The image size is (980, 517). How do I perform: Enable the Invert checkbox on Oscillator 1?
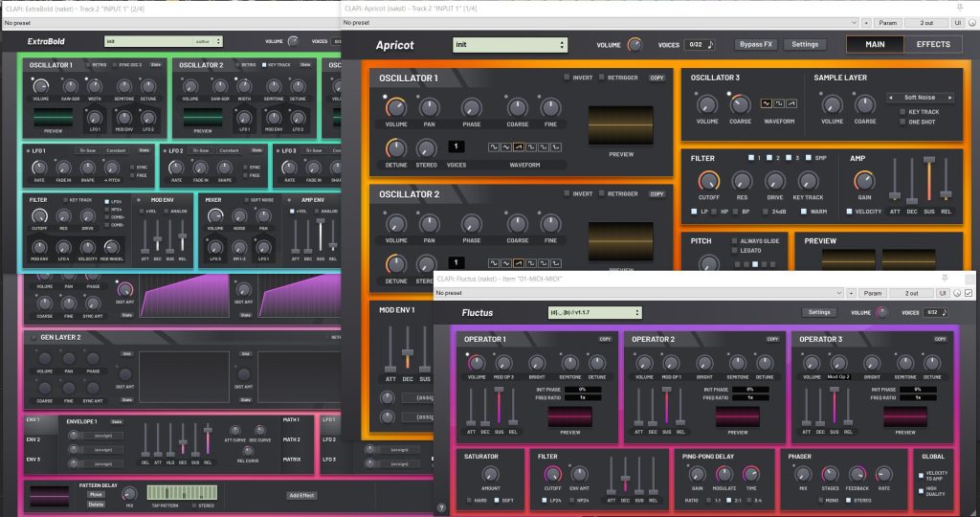(567, 78)
